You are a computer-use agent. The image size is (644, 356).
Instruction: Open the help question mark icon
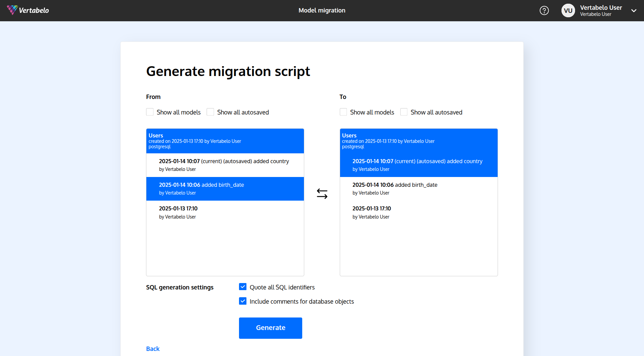pyautogui.click(x=544, y=10)
